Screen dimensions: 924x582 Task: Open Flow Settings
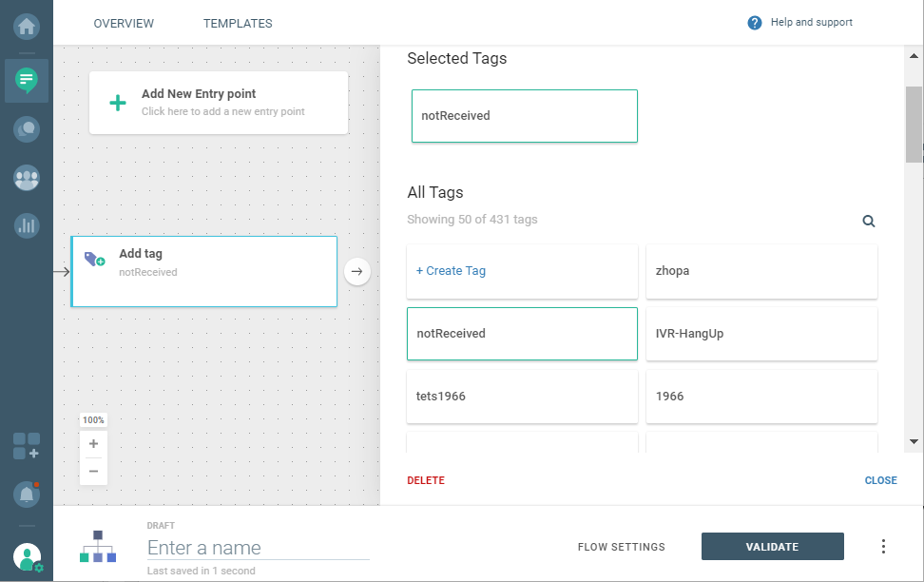(x=621, y=547)
